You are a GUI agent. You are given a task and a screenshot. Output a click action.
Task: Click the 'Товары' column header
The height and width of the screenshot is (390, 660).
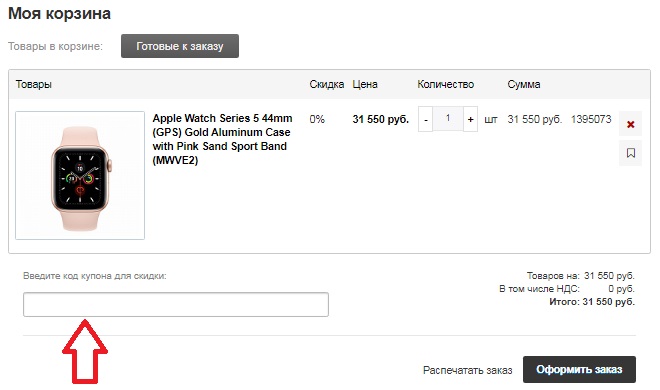(34, 84)
